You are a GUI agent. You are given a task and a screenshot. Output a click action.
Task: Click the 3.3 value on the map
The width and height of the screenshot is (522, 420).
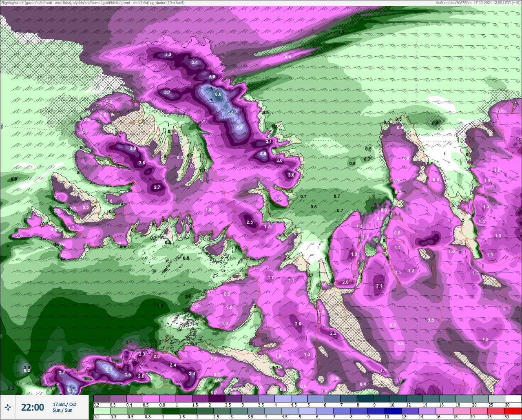tap(168, 55)
